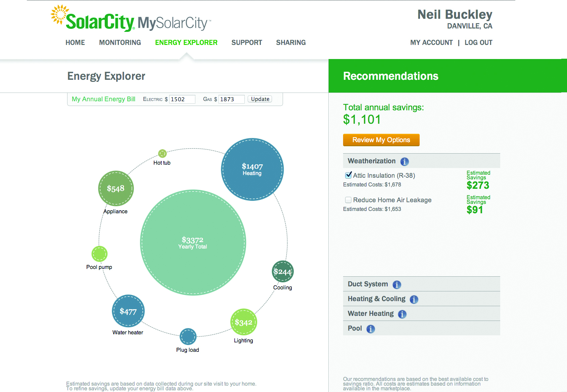Uncheck the Attic Insulation (R-38) checkbox
The height and width of the screenshot is (392, 567).
point(348,175)
